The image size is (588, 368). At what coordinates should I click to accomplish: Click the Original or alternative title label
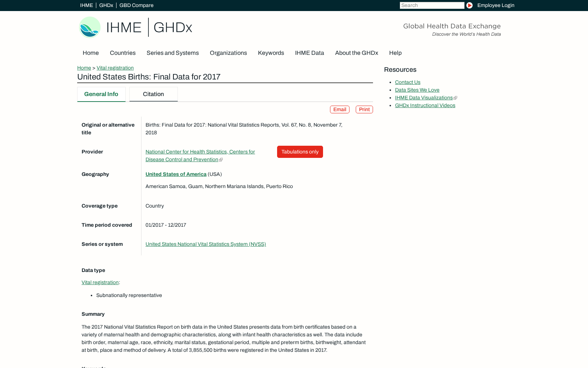(x=108, y=129)
